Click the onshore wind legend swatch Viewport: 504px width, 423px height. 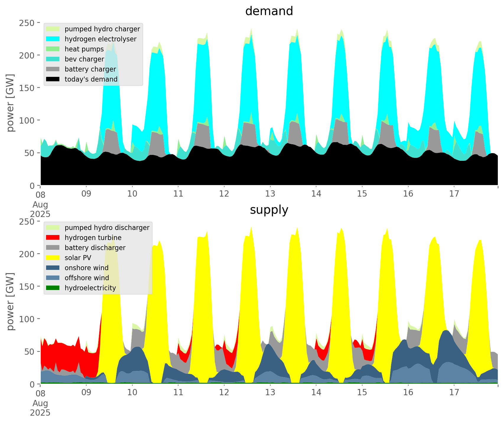click(x=53, y=268)
